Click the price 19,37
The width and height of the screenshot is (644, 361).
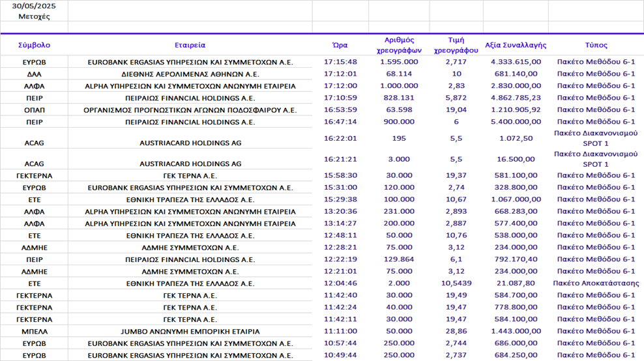click(x=456, y=175)
